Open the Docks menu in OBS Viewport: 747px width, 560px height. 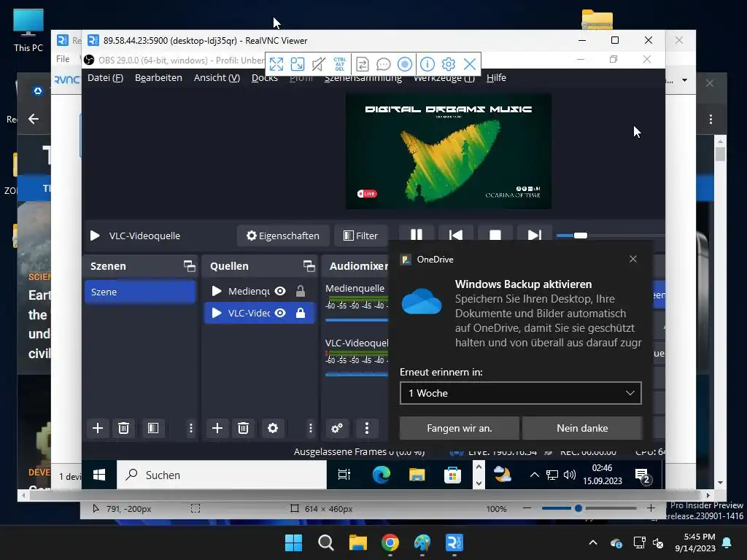(264, 79)
